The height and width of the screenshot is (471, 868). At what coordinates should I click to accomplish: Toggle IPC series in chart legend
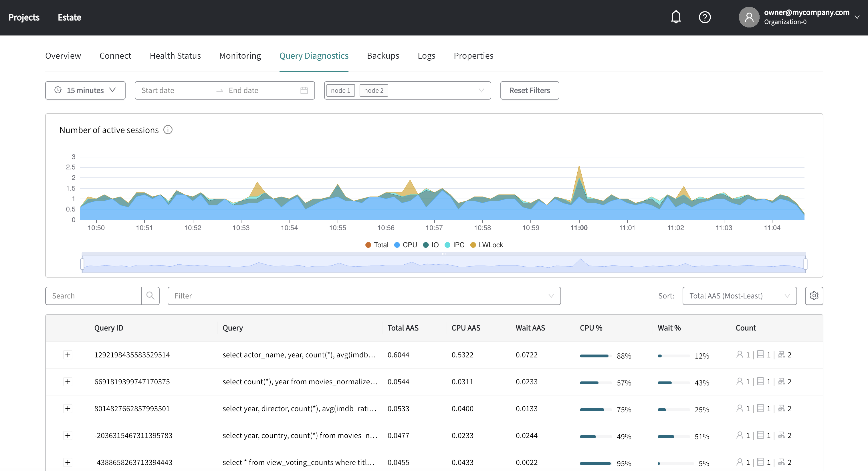point(454,245)
